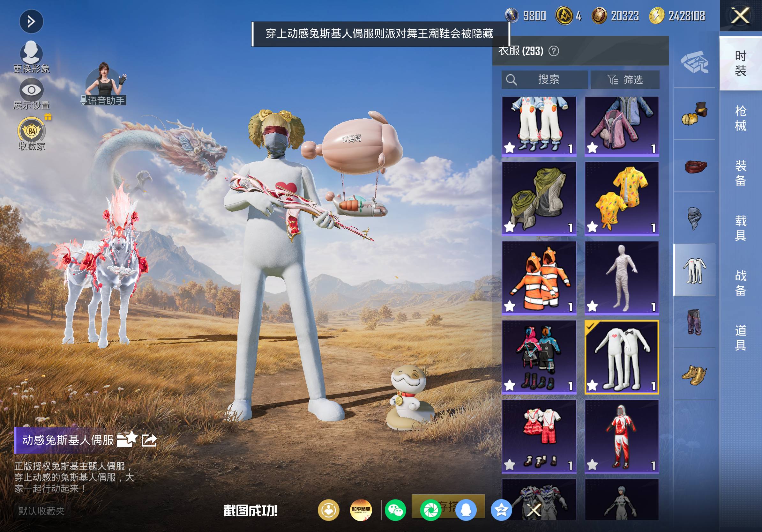Viewport: 762px width, 532px height.
Task: Tap the 穿上动感兔斯基人偶服 hint banner
Action: pyautogui.click(x=380, y=34)
